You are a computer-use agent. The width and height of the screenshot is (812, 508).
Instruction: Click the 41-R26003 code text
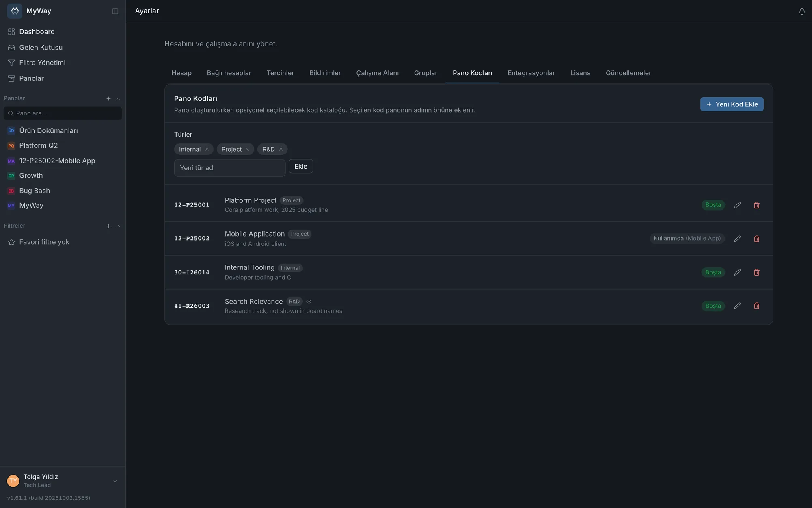pyautogui.click(x=192, y=306)
